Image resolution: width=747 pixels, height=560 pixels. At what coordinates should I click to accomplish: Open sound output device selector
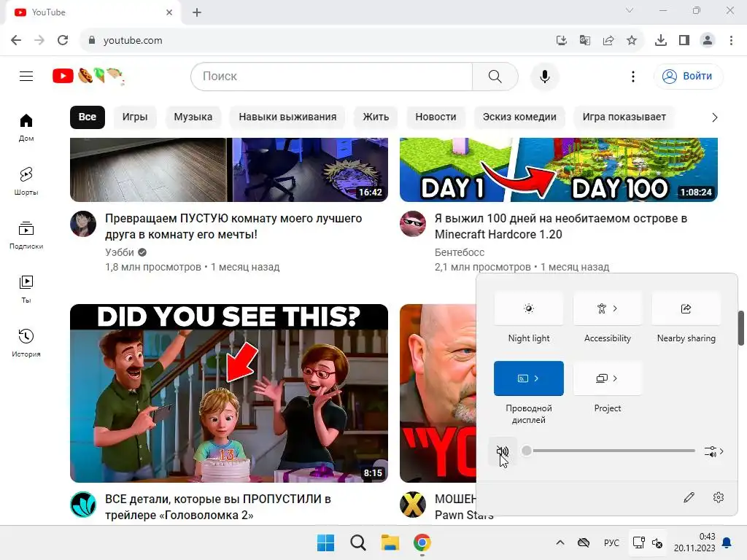(x=714, y=451)
